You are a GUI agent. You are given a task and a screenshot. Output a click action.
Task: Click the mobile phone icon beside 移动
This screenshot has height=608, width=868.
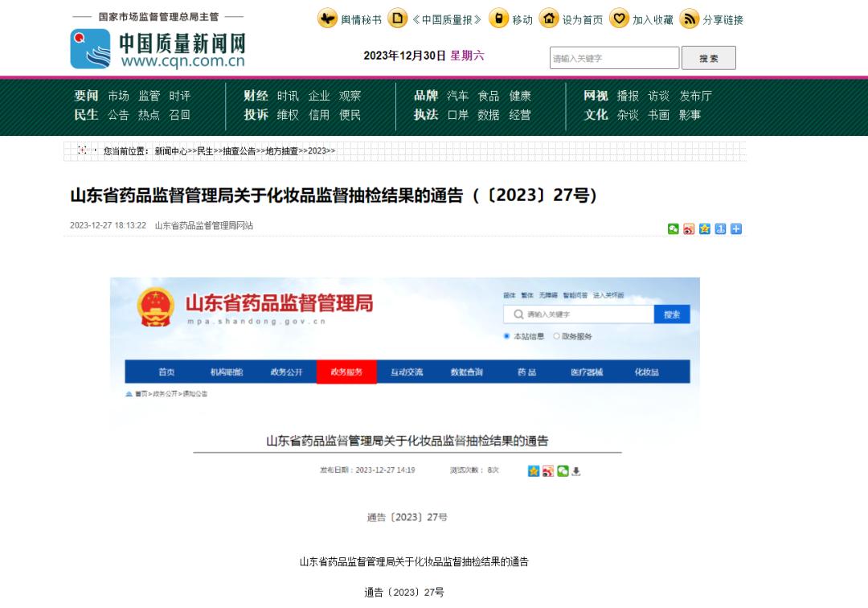pos(498,18)
